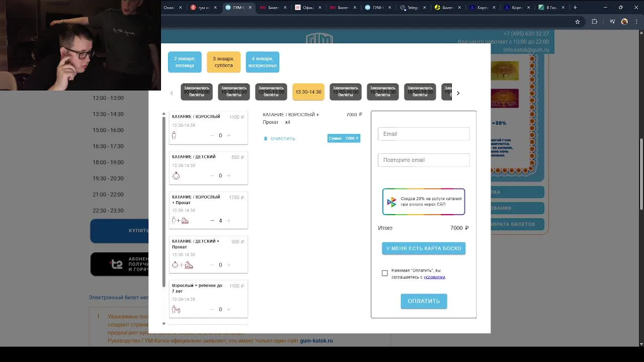Click the adult-with-child icon in the до 7 лет card
The image size is (644, 362).
pyautogui.click(x=176, y=310)
